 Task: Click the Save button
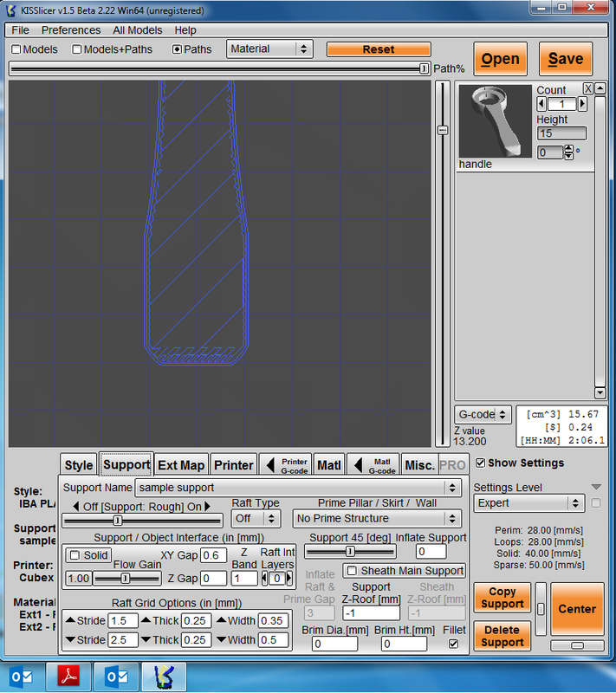[x=566, y=59]
